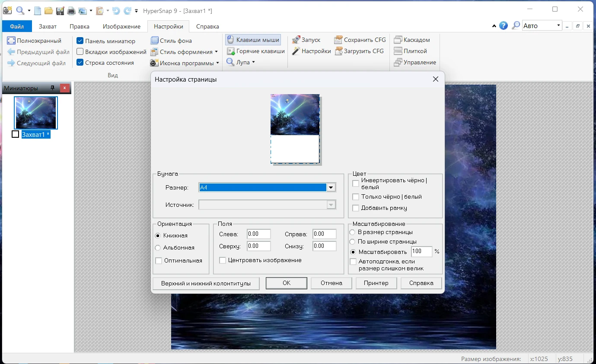Click the print icon in quick access toolbar
Image resolution: width=596 pixels, height=364 pixels.
[x=71, y=10]
